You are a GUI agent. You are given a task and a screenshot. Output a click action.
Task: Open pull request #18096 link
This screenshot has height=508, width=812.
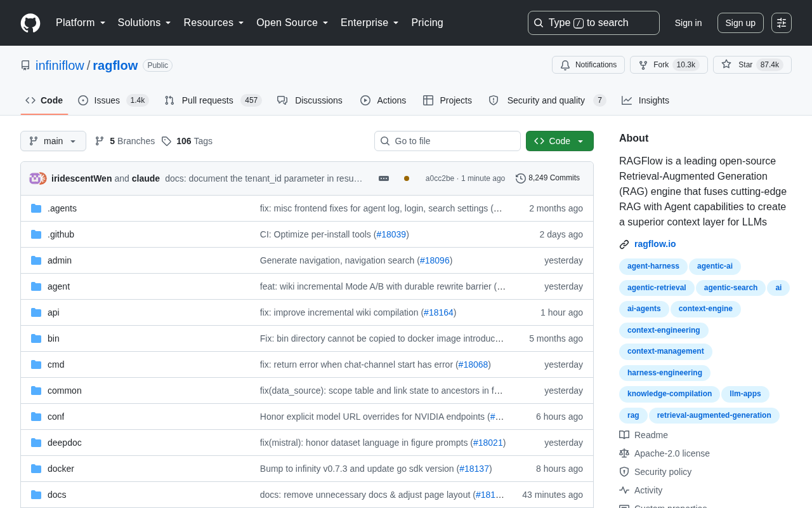435,260
